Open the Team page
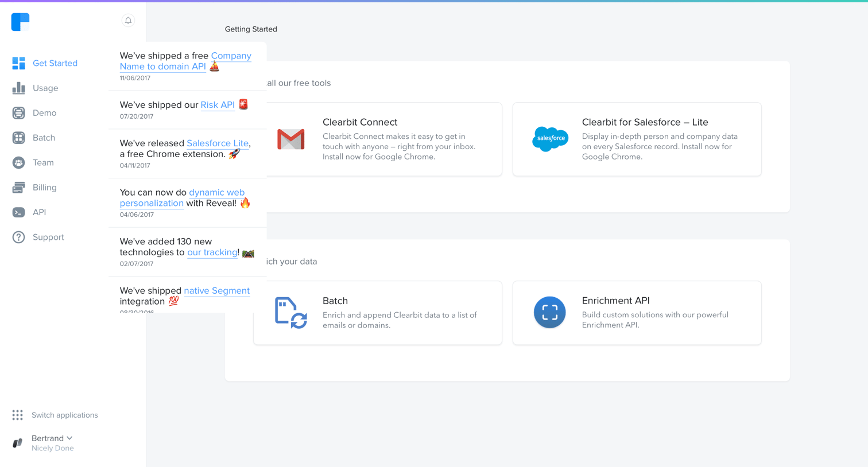868x467 pixels. [x=43, y=163]
